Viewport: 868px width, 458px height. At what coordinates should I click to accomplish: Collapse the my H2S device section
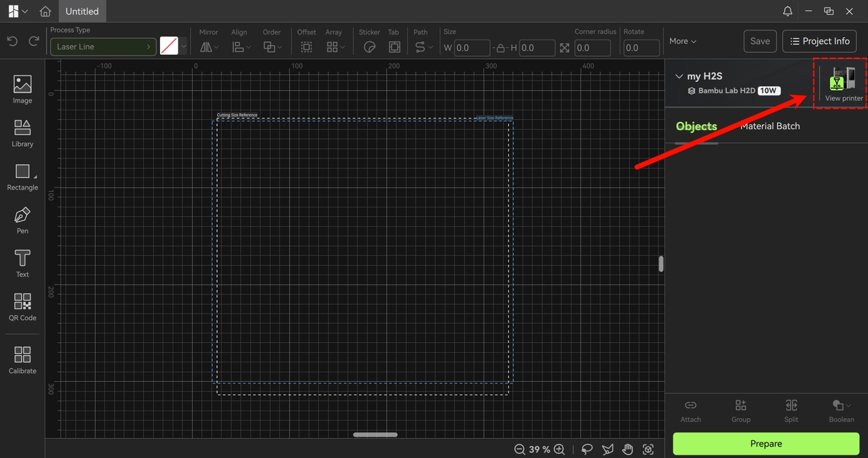point(679,77)
